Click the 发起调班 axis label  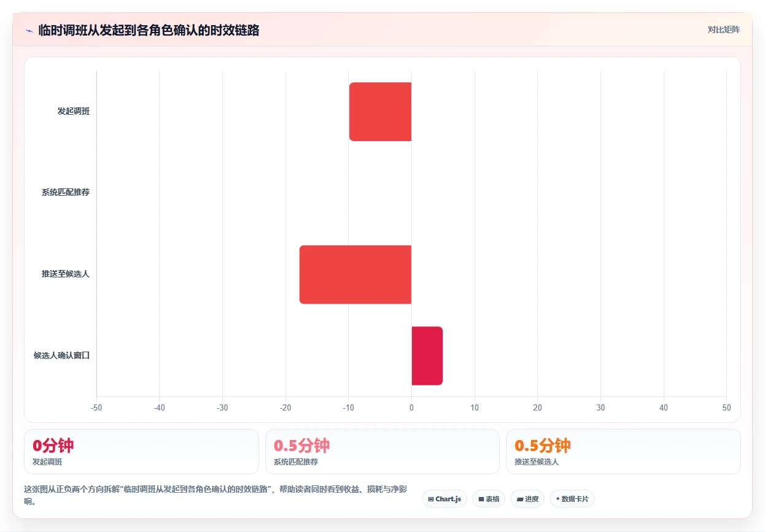point(74,112)
